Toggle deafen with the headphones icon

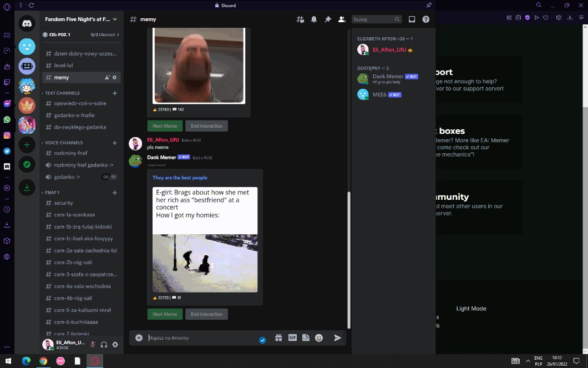click(104, 345)
